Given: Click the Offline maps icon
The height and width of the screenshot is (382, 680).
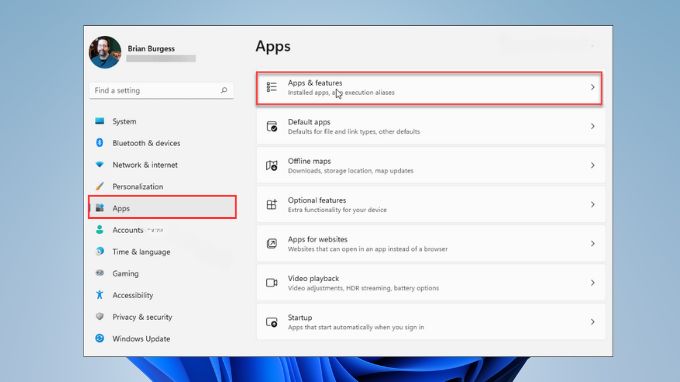Looking at the screenshot, I should (x=271, y=165).
